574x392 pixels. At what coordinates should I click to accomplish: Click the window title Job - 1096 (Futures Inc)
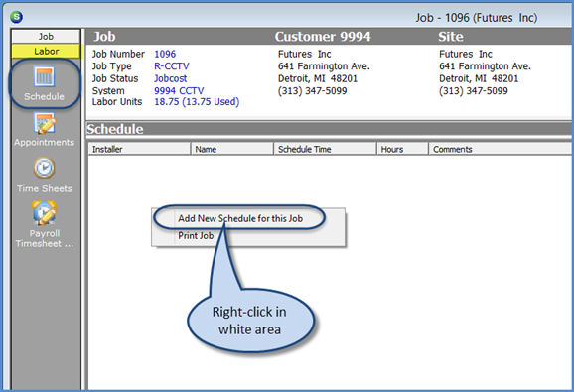coord(477,18)
